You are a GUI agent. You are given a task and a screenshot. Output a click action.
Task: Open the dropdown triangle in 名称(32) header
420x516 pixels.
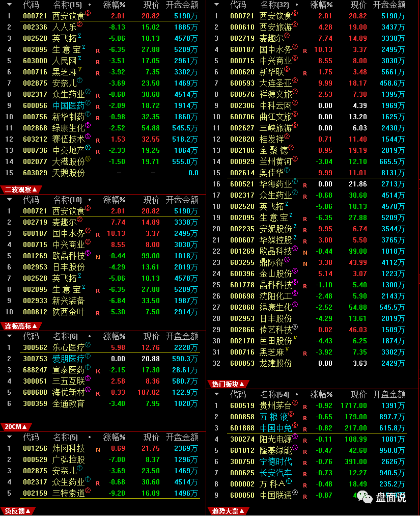(216, 5)
